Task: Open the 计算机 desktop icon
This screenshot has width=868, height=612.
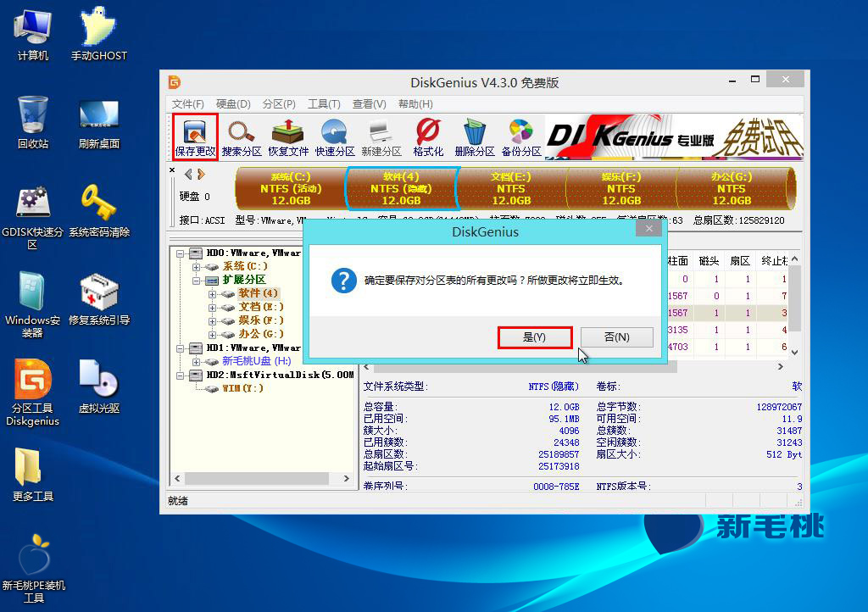Action: point(33,34)
